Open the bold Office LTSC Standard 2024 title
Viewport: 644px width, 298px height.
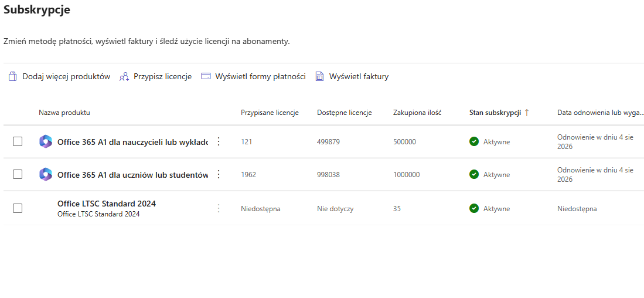tap(107, 204)
